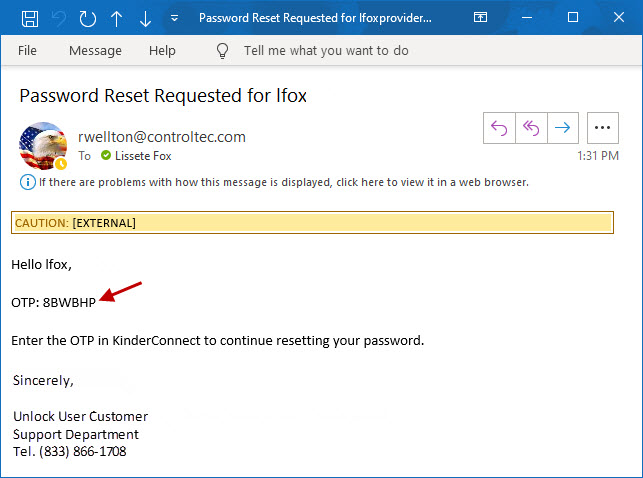Go to the previous item up arrow

tap(116, 18)
